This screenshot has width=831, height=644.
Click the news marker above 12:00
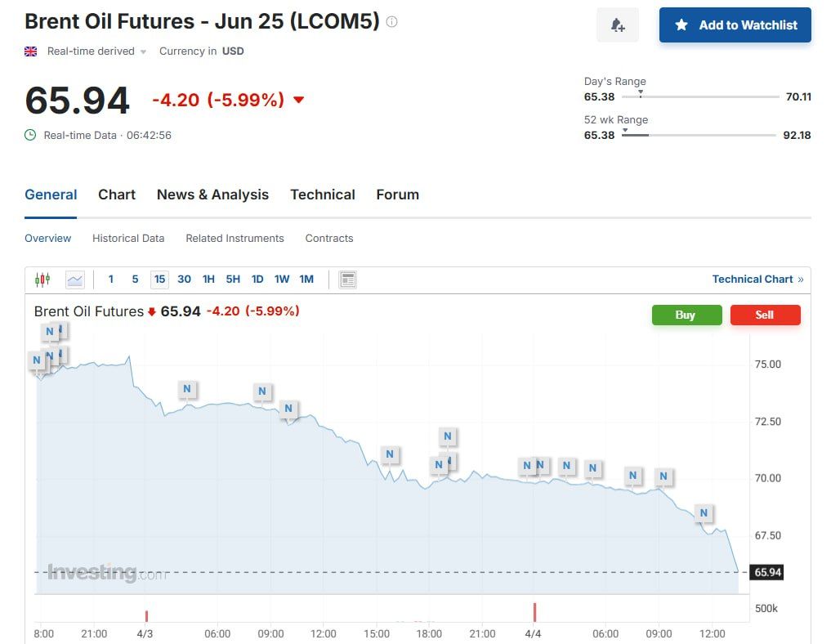pos(704,513)
